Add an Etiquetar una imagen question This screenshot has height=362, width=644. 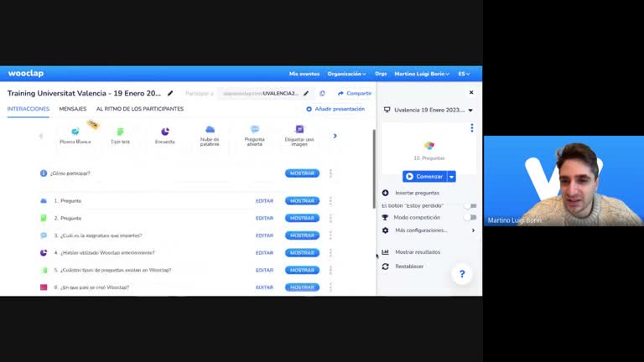(x=299, y=137)
